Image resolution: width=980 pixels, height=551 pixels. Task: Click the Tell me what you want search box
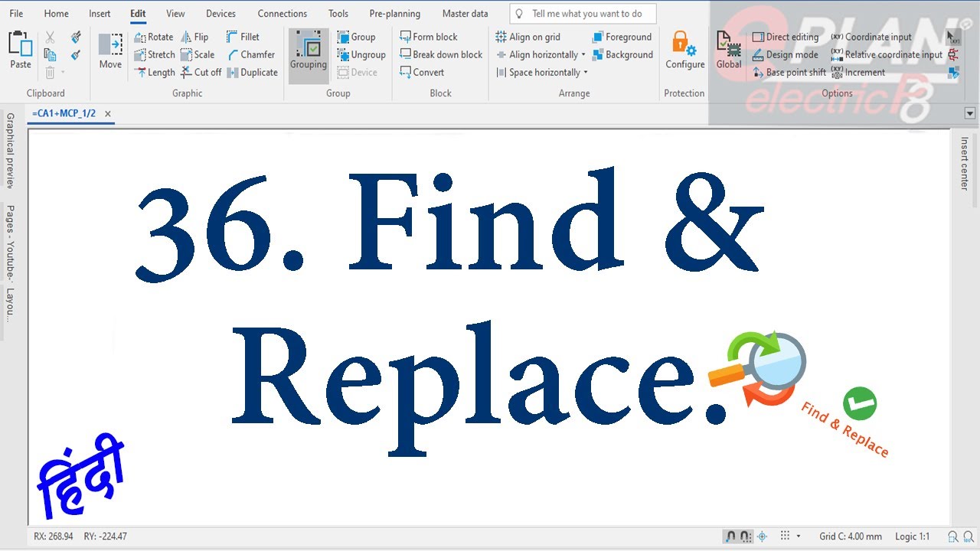coord(583,14)
